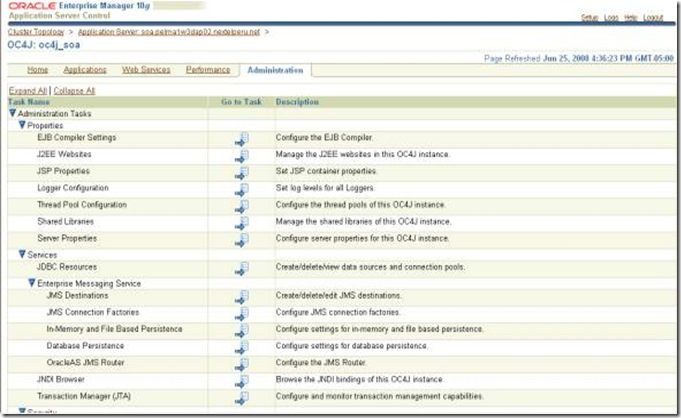The width and height of the screenshot is (681, 418).
Task: Click the Description column header
Action: pyautogui.click(x=298, y=102)
